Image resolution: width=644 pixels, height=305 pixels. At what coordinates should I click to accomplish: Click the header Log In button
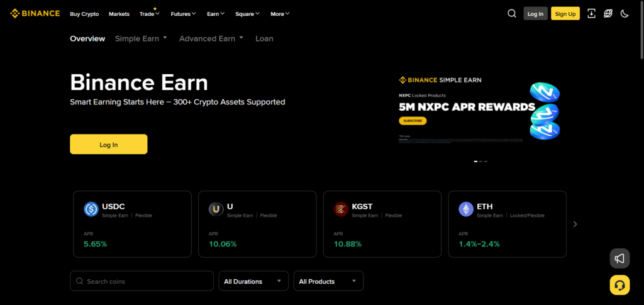(536, 14)
